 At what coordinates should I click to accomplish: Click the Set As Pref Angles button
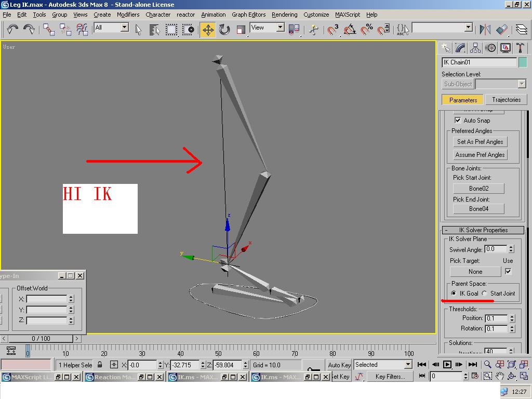click(480, 142)
